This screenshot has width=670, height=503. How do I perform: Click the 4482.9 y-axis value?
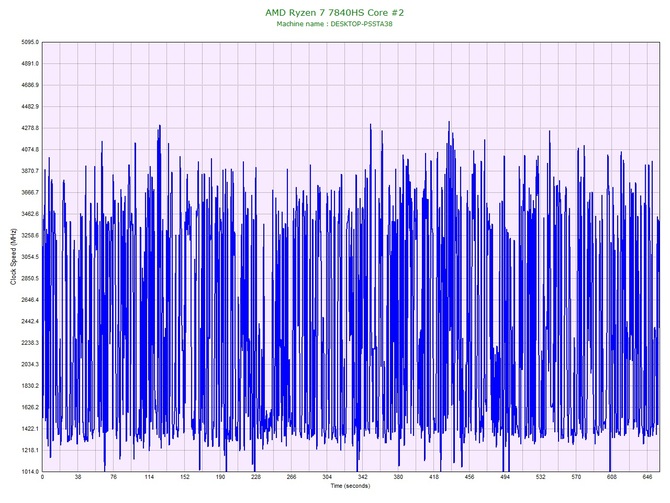pyautogui.click(x=29, y=106)
